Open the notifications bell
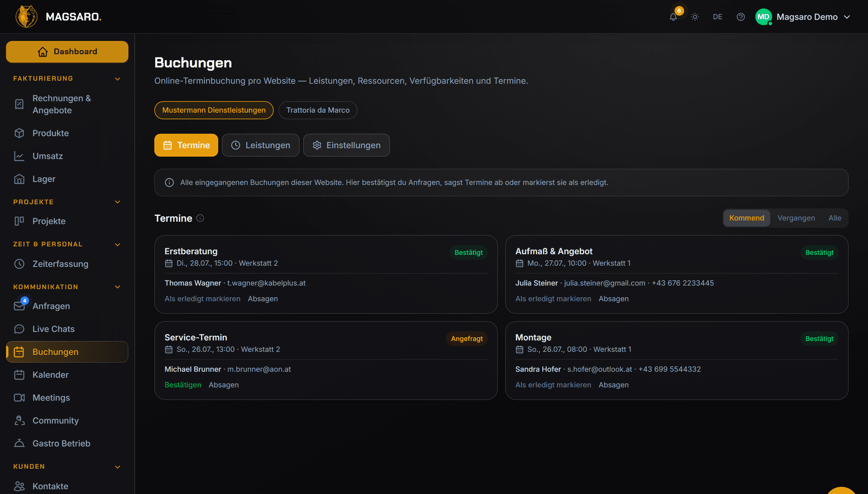The image size is (868, 494). click(x=673, y=17)
